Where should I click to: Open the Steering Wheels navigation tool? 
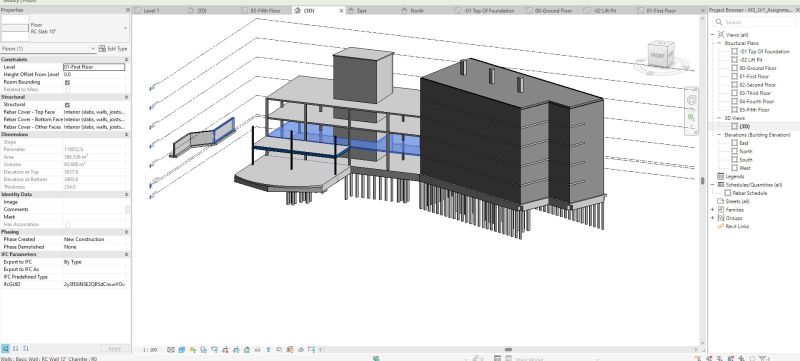tap(691, 100)
